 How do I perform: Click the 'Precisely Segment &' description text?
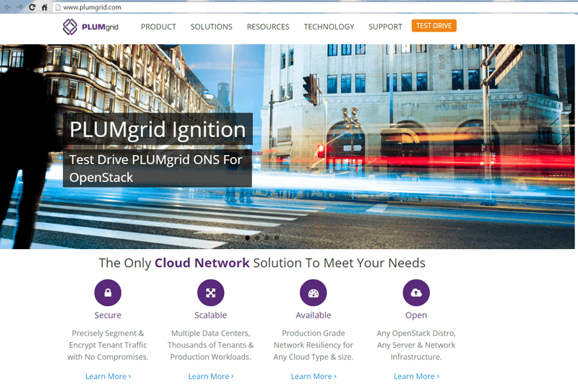pos(108,334)
